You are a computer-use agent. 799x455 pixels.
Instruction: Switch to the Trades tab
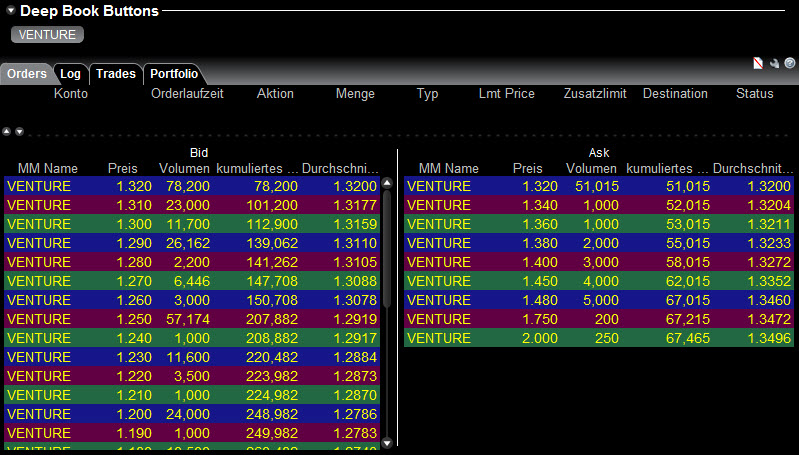click(x=116, y=74)
